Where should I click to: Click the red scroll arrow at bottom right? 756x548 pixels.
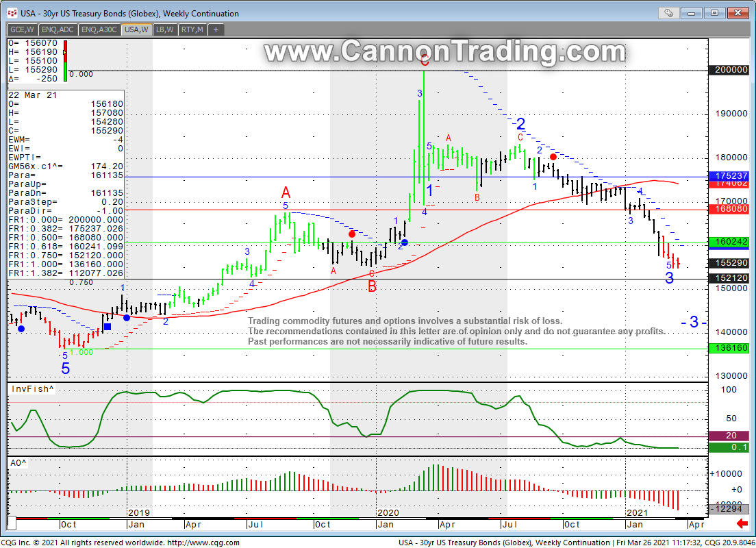point(742,524)
